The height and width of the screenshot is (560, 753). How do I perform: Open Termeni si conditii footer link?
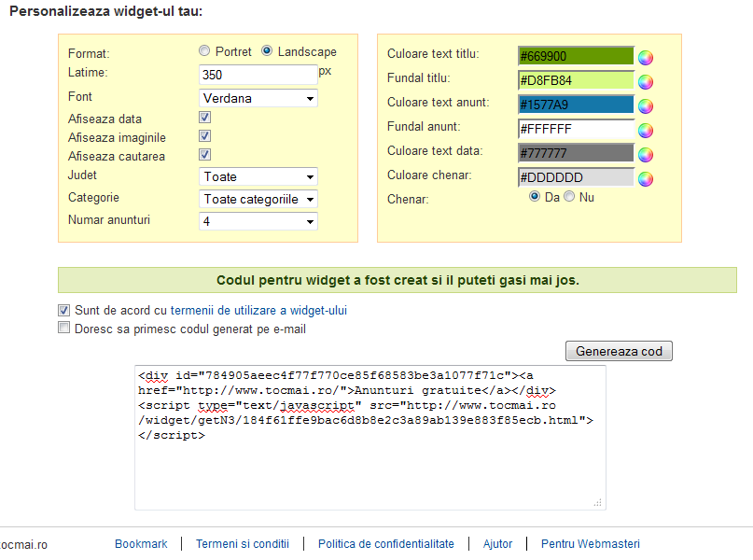tap(243, 544)
